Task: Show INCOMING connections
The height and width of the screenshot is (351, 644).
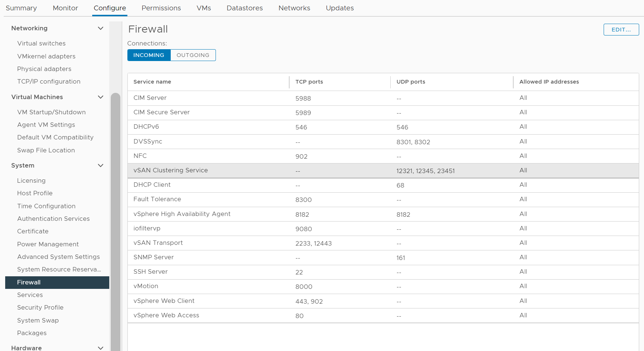Action: click(149, 55)
